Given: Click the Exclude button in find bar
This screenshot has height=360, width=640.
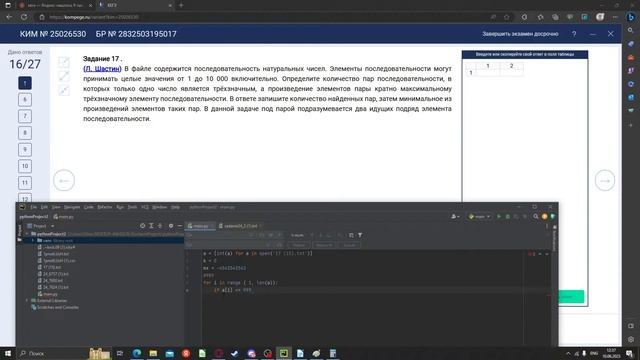Looking at the screenshot, I should pyautogui.click(x=350, y=245).
